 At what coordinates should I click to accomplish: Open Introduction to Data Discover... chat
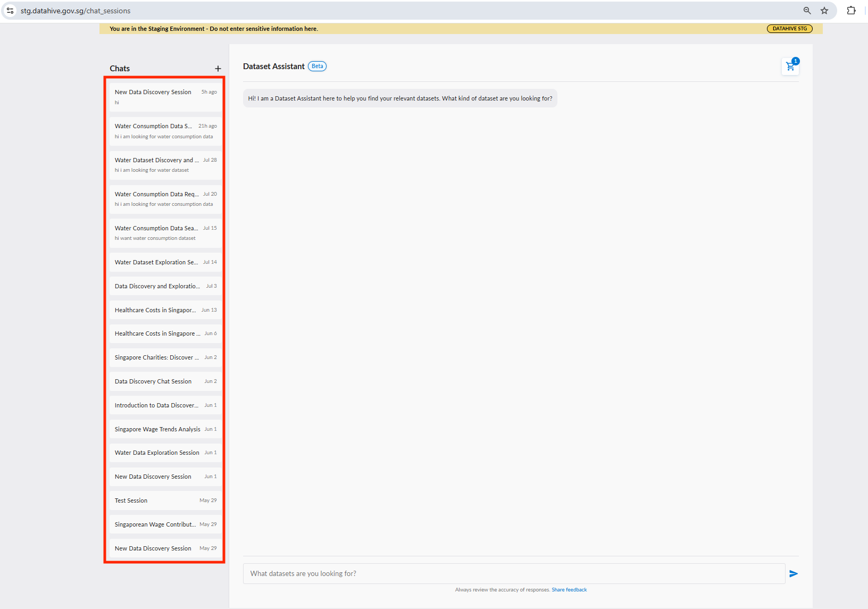coord(165,405)
